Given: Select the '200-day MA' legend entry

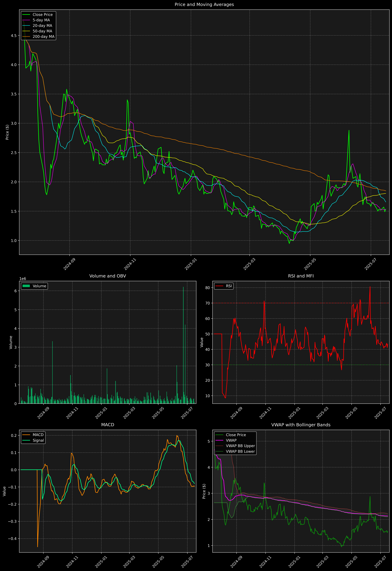Looking at the screenshot, I should click(x=43, y=37).
